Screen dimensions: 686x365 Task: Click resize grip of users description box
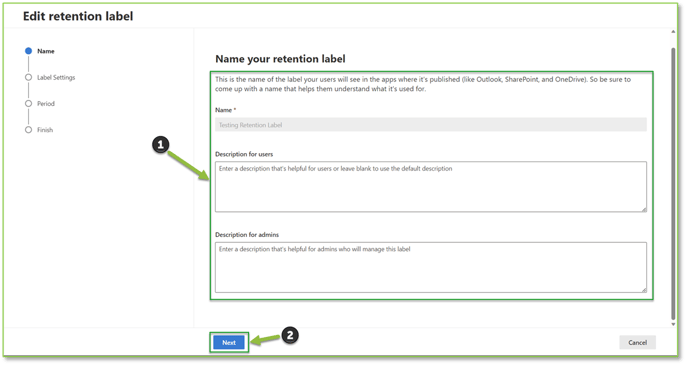pyautogui.click(x=644, y=210)
